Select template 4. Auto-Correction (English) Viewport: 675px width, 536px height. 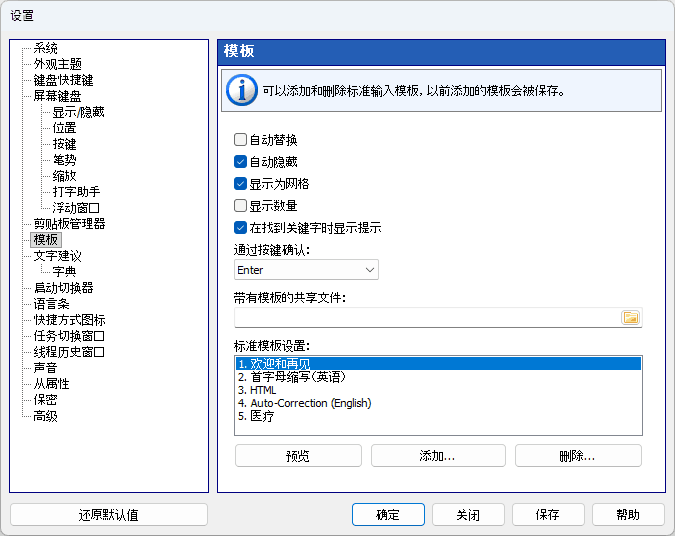[x=438, y=403]
